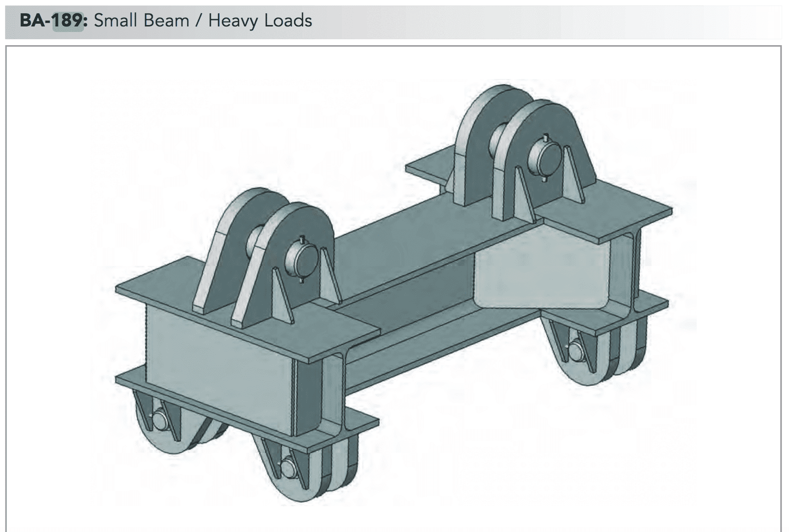
Task: Click inside the drawing viewport border frame
Action: tap(394, 283)
